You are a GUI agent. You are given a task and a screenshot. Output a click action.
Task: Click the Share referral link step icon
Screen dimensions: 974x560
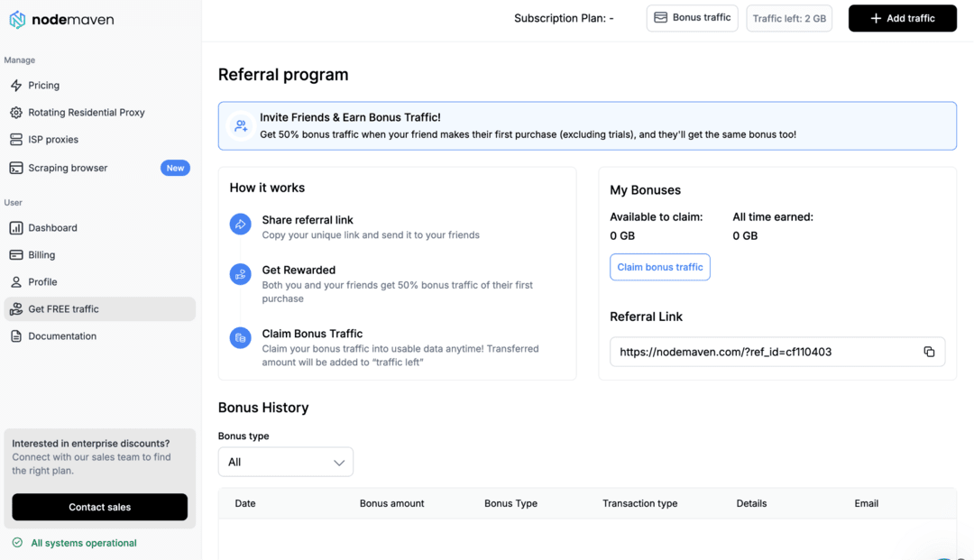pos(241,225)
